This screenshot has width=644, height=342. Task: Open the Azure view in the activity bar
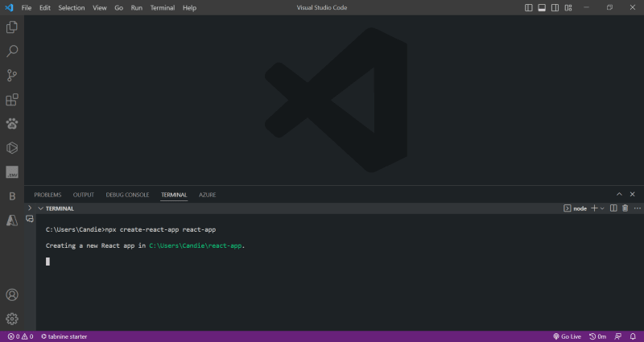12,220
